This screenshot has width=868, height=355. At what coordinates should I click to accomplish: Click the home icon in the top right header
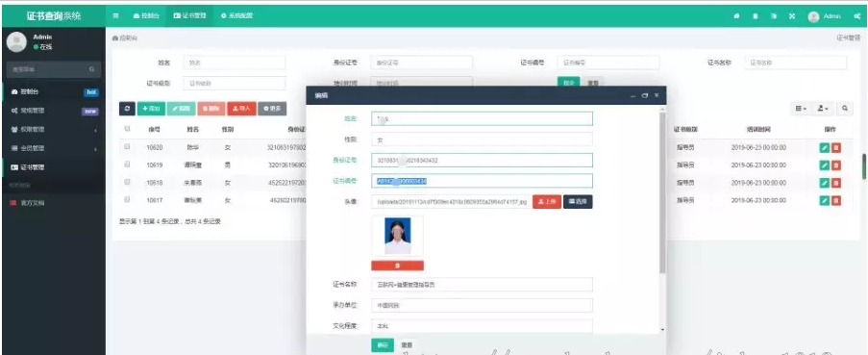click(x=737, y=16)
